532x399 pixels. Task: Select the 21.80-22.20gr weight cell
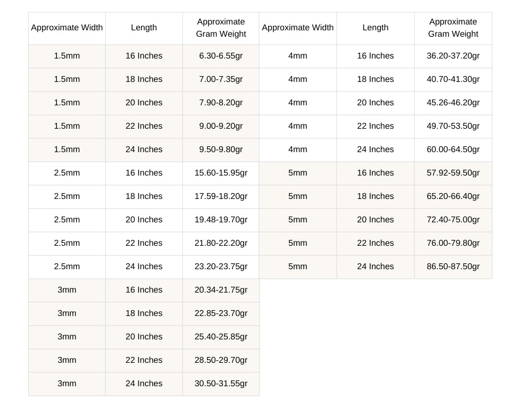pos(221,243)
